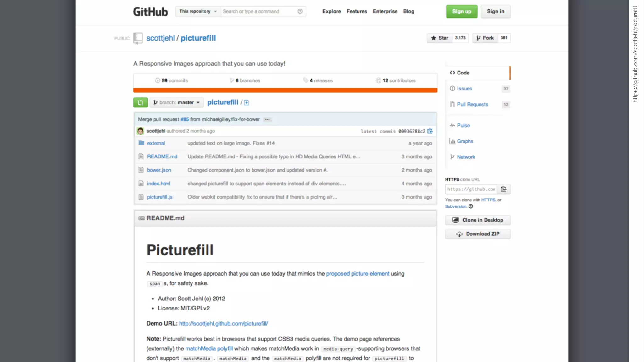Screen dimensions: 644x362
Task: Click the Download ZIP button
Action: click(x=478, y=234)
